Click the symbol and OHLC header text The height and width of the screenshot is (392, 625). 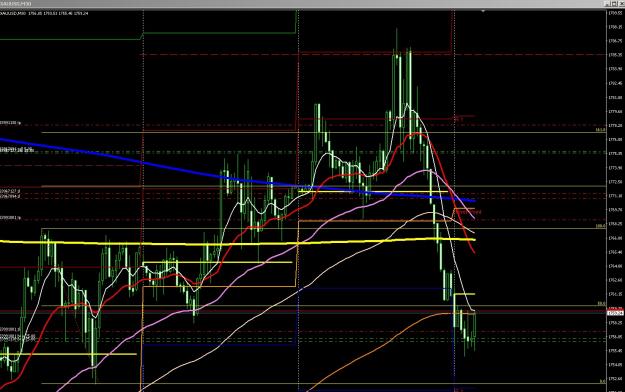click(44, 13)
